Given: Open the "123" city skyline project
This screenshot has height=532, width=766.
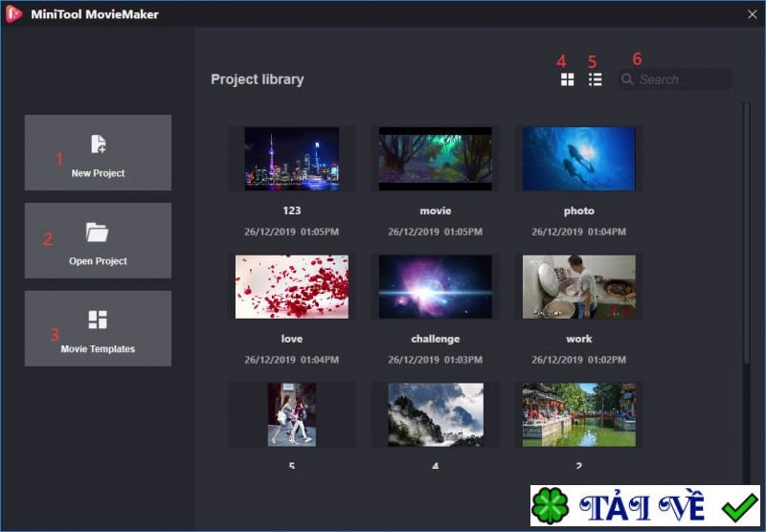Looking at the screenshot, I should (292, 159).
